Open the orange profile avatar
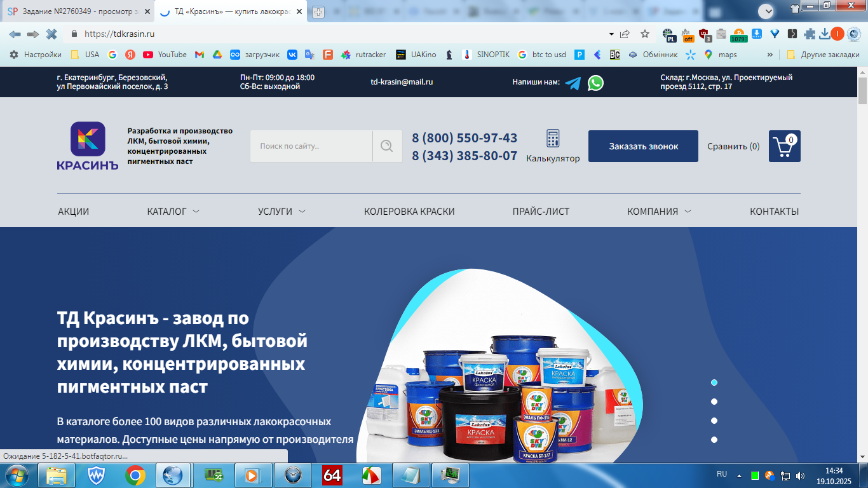 837,34
